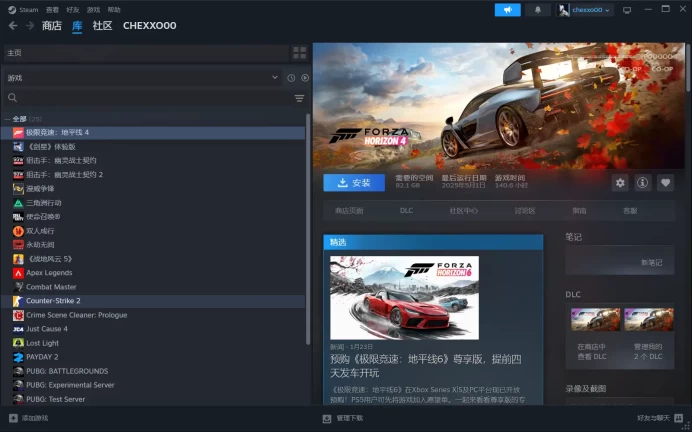Image resolution: width=692 pixels, height=432 pixels.
Task: Click 添加游戏 label
Action: [x=35, y=418]
